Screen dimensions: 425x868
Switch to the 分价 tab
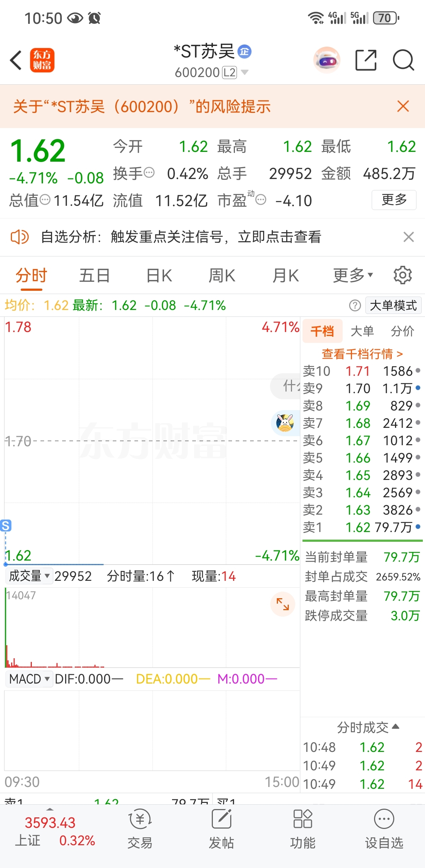click(402, 331)
